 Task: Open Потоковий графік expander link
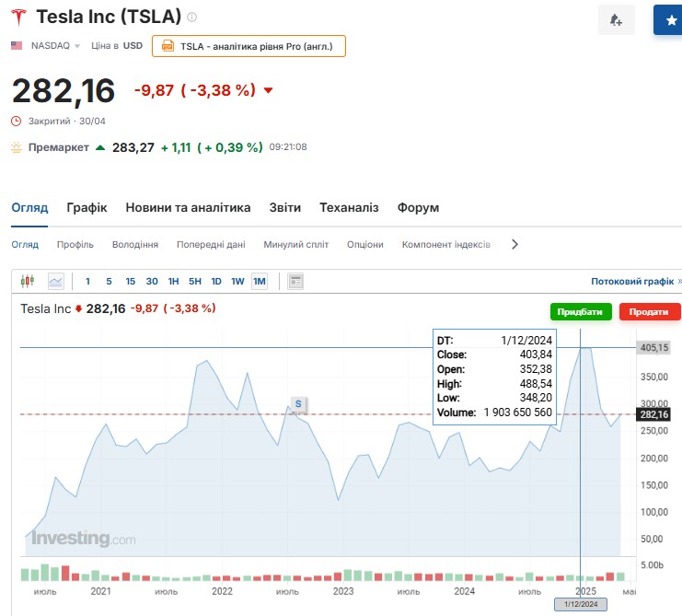pyautogui.click(x=636, y=281)
